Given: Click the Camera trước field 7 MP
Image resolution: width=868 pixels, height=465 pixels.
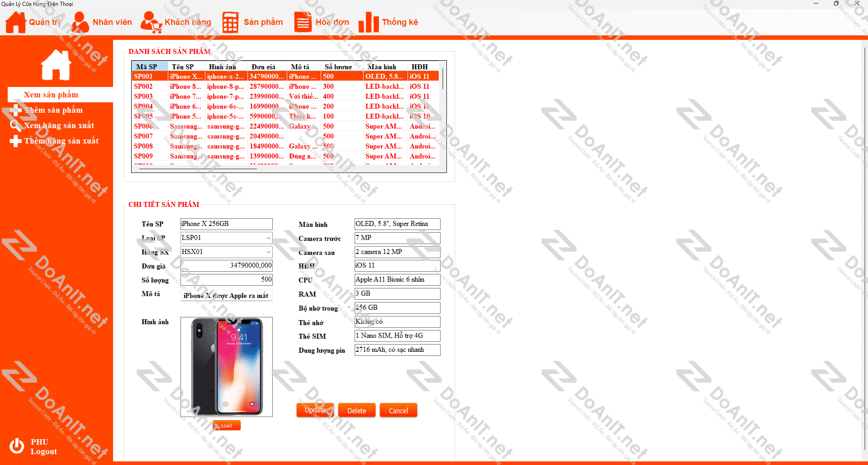Looking at the screenshot, I should [x=398, y=238].
